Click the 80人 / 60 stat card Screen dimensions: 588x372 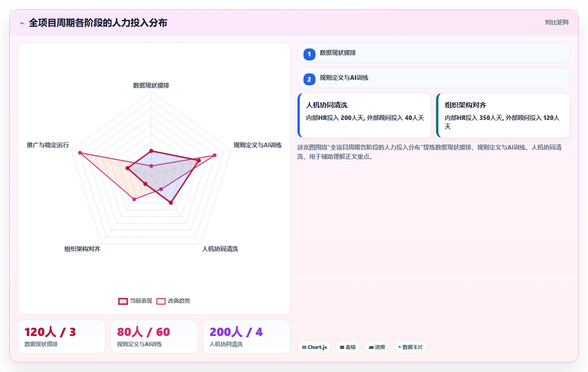coord(154,336)
